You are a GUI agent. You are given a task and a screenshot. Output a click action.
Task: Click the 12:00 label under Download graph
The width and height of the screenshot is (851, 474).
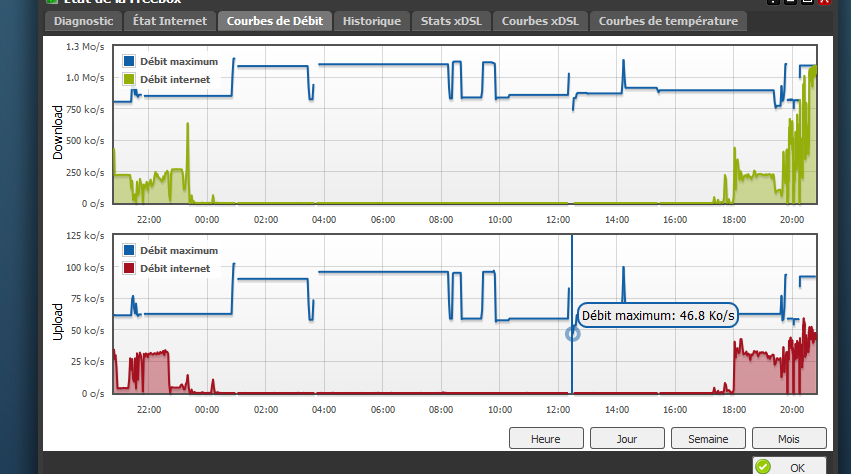click(558, 220)
